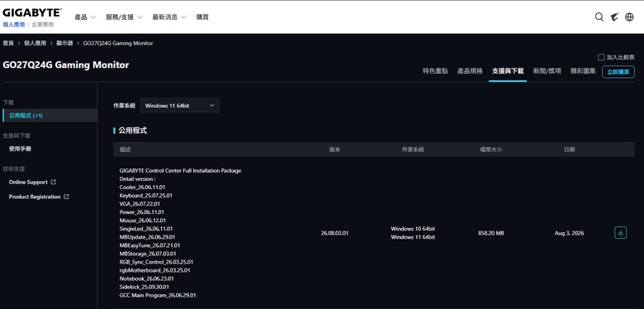
Task: Tick the 加入比較表 checkbox
Action: pos(601,57)
